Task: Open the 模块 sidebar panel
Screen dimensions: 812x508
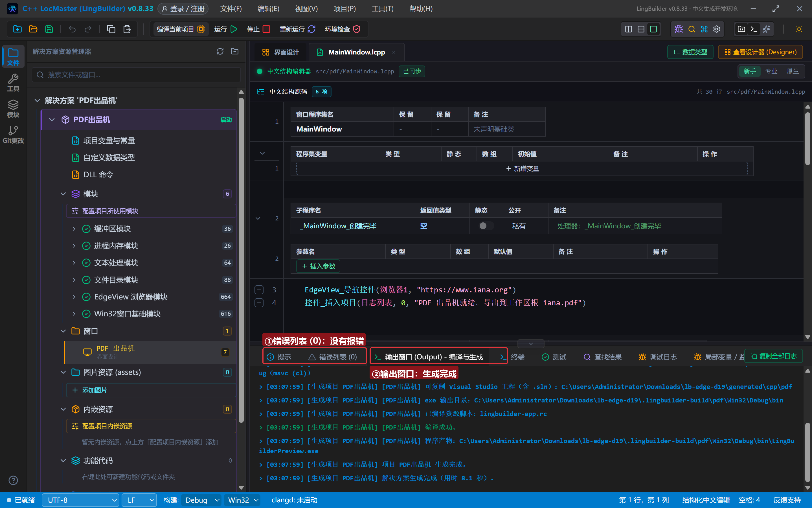Action: coord(13,109)
